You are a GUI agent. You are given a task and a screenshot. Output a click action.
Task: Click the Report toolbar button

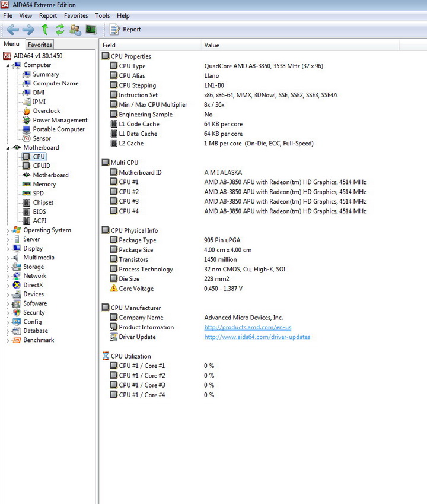(125, 30)
